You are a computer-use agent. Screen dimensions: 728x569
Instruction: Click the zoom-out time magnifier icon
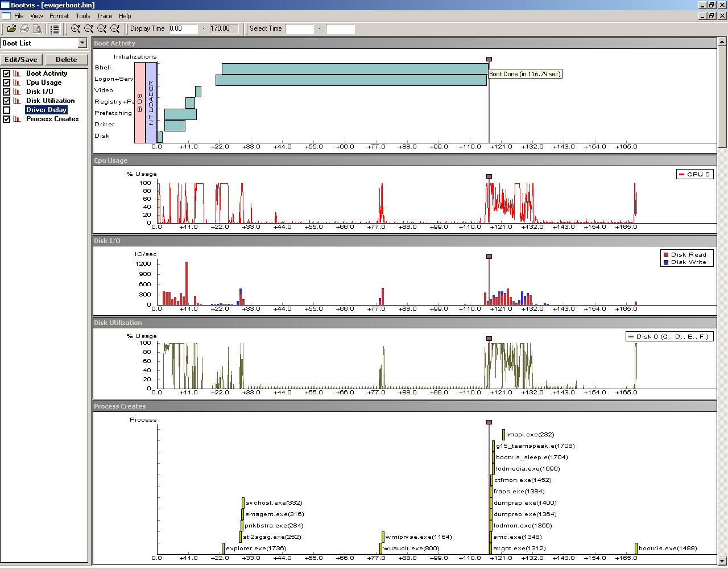[115, 28]
